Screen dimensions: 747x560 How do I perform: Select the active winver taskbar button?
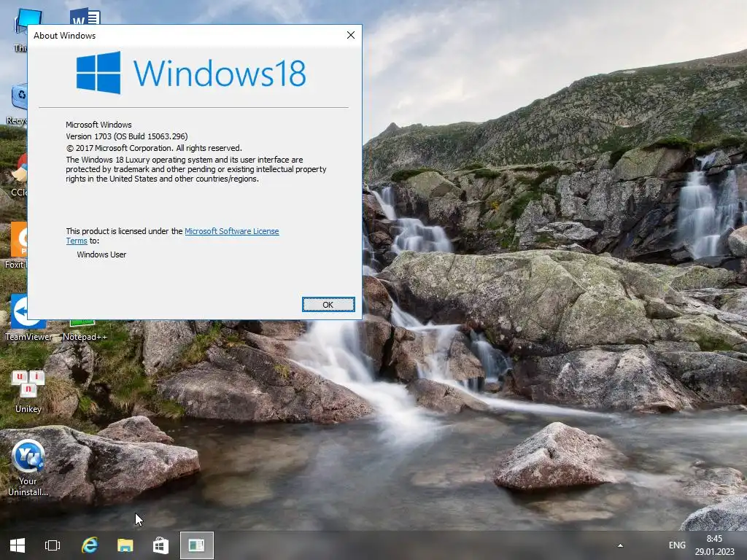196,545
